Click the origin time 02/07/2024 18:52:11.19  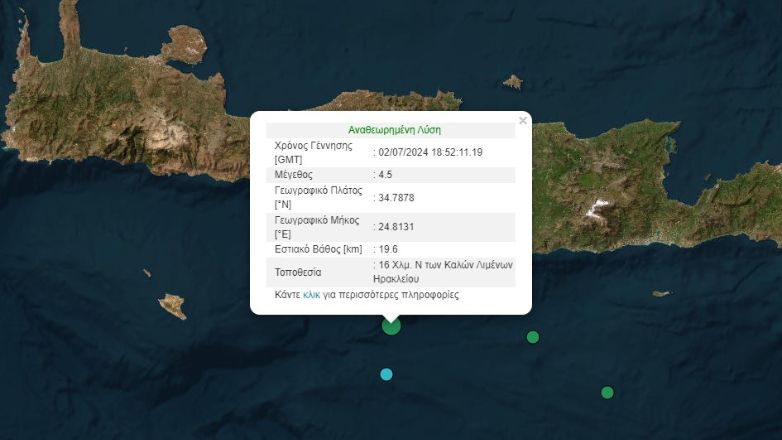(430, 152)
